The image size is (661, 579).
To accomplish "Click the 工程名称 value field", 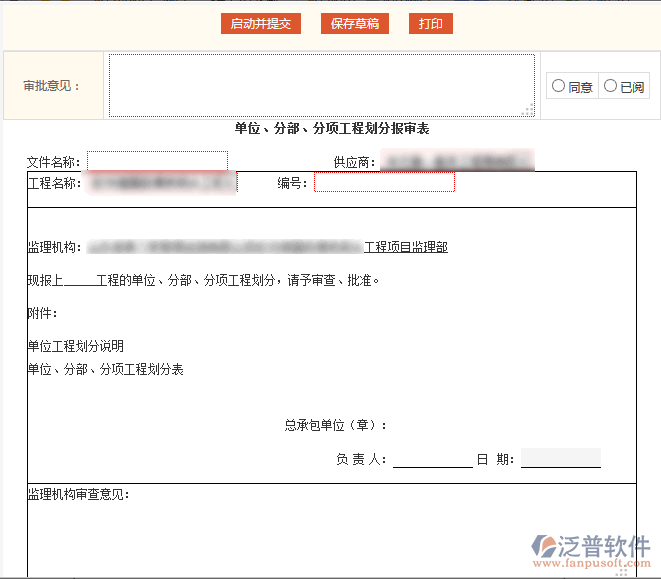I will coord(160,183).
